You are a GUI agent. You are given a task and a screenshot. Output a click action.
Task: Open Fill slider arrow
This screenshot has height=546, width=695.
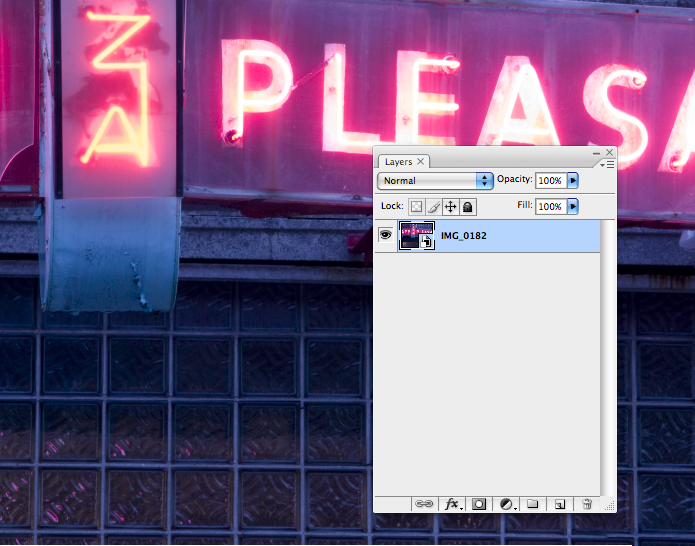(573, 207)
